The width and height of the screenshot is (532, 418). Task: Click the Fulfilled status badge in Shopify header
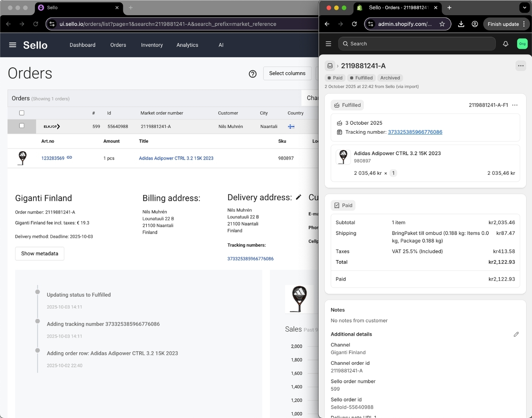pyautogui.click(x=361, y=78)
